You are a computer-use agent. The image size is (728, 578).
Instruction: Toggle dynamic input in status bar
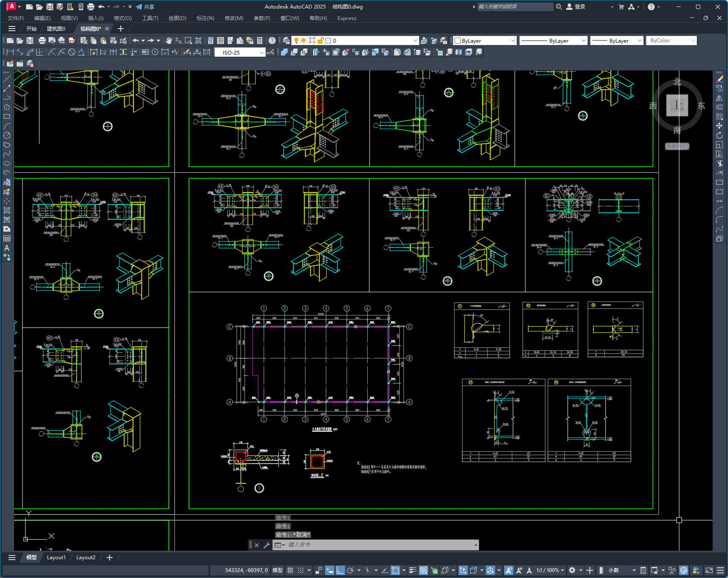(330, 570)
